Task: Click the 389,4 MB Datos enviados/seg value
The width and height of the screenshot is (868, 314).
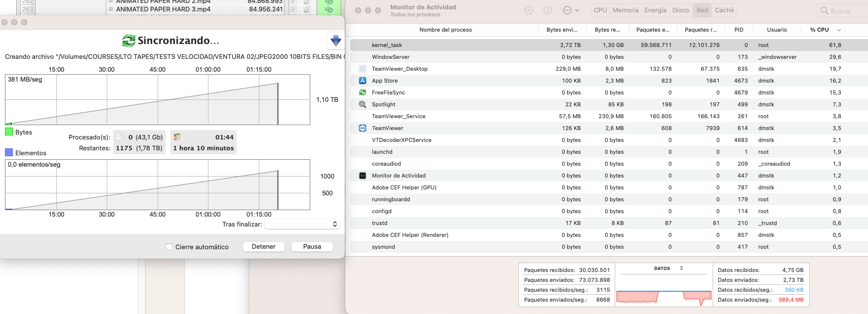Action: [791, 300]
